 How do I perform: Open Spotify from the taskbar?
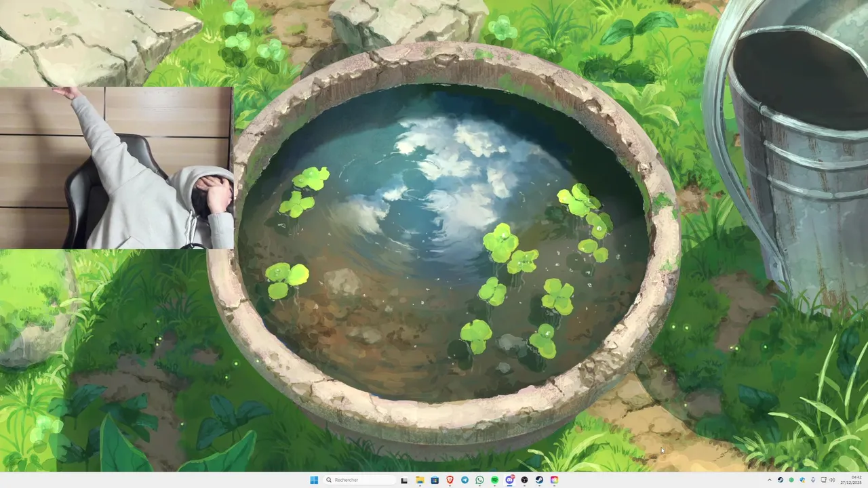pyautogui.click(x=494, y=480)
